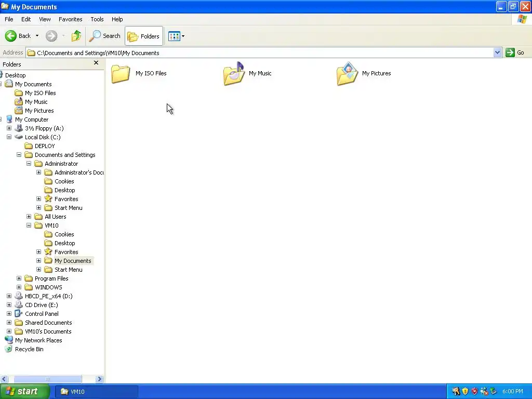Collapse Local Disk (C:) node

(x=9, y=137)
